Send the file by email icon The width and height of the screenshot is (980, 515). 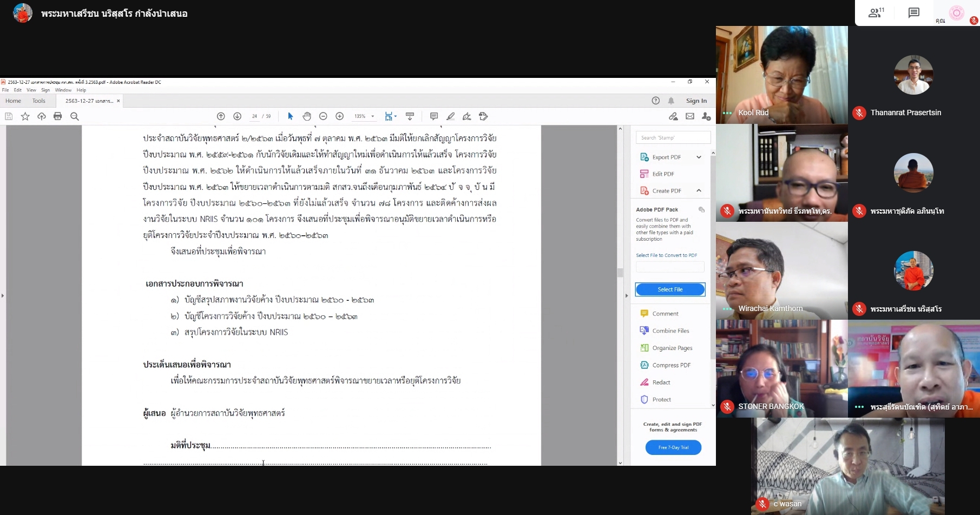tap(690, 116)
